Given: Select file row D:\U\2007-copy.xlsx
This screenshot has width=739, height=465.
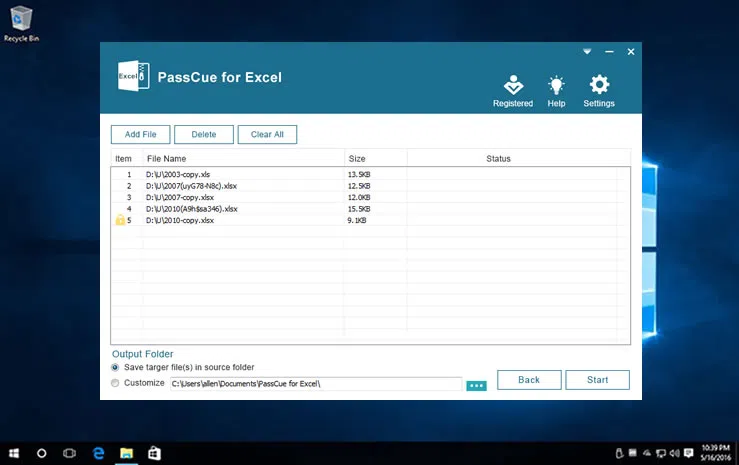Looking at the screenshot, I should coord(370,197).
